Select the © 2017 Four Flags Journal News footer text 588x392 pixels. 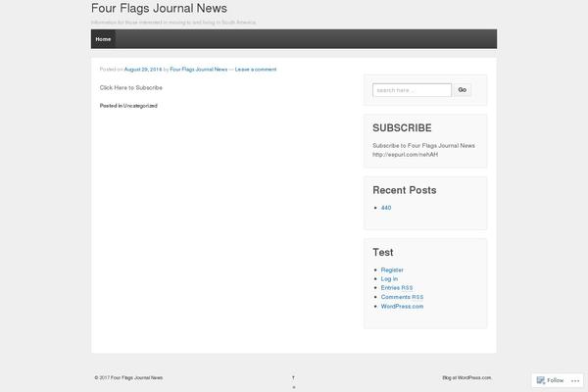[x=128, y=377]
